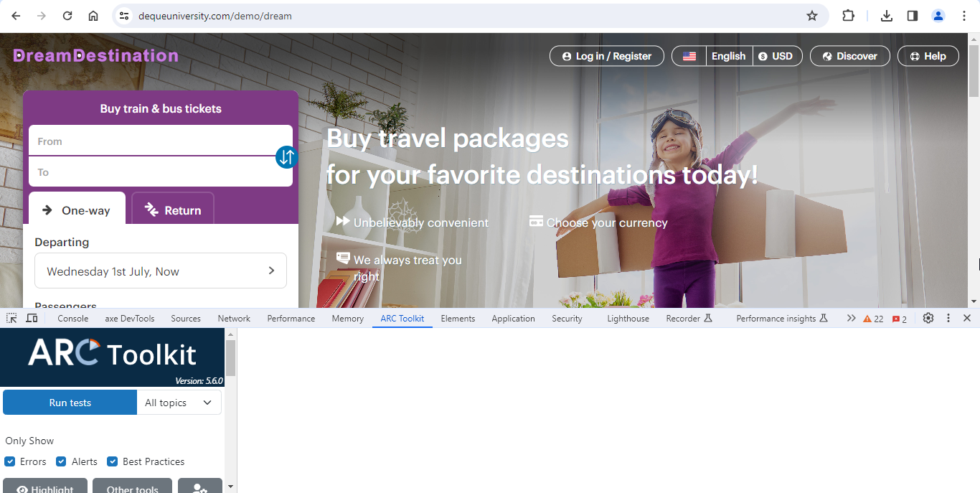Screen dimensions: 980x493
Task: Switch to the axe DevTools tab
Action: [x=130, y=319]
